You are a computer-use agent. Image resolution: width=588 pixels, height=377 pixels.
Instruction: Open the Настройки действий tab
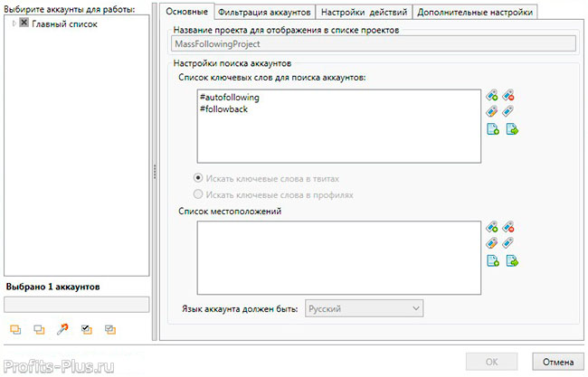[x=364, y=12]
